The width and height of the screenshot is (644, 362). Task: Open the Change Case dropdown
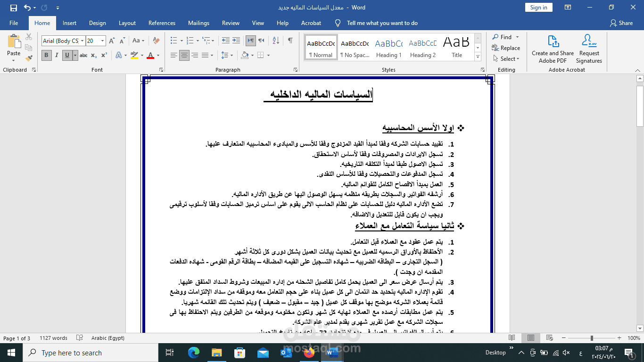pyautogui.click(x=138, y=41)
